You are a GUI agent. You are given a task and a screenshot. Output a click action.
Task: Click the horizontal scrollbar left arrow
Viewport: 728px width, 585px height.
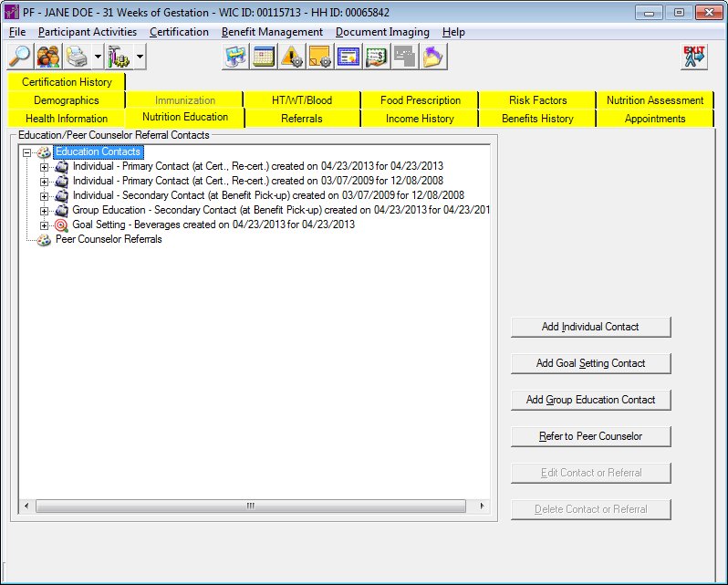26,507
